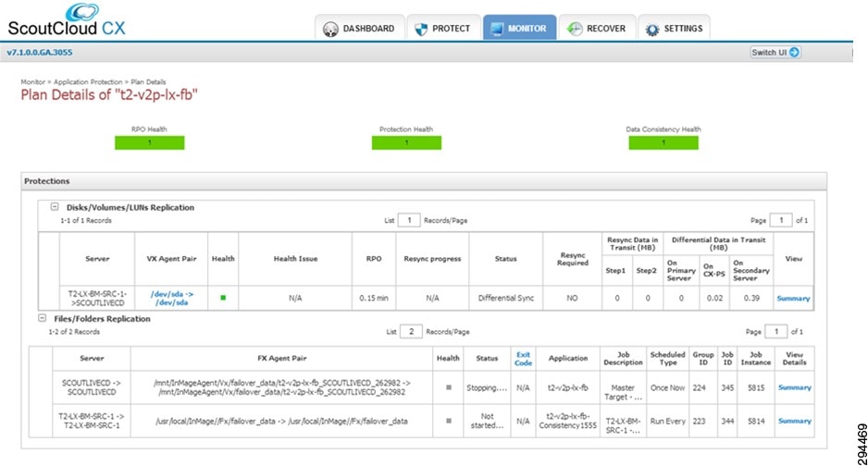This screenshot has height=466, width=868.
Task: Collapse Files/Folders Replication section
Action: click(x=42, y=318)
